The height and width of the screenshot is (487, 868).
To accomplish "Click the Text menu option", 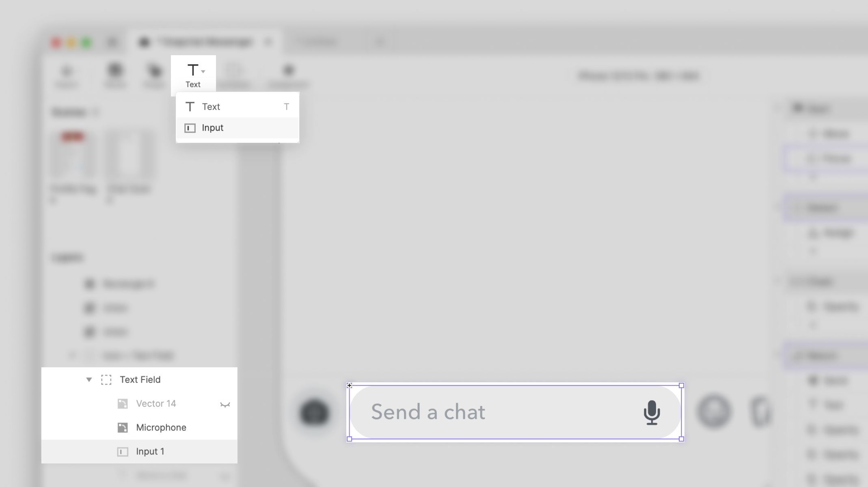I will coord(237,106).
